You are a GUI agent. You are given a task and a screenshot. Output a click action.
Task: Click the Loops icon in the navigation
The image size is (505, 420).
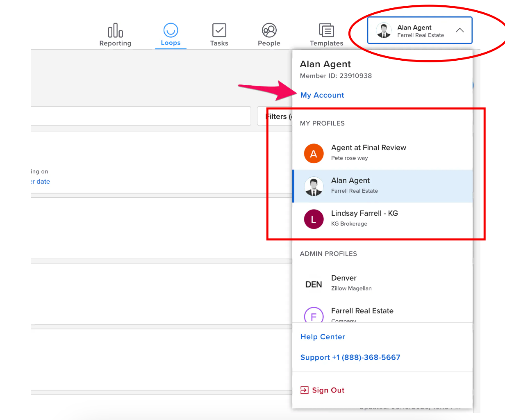[171, 29]
